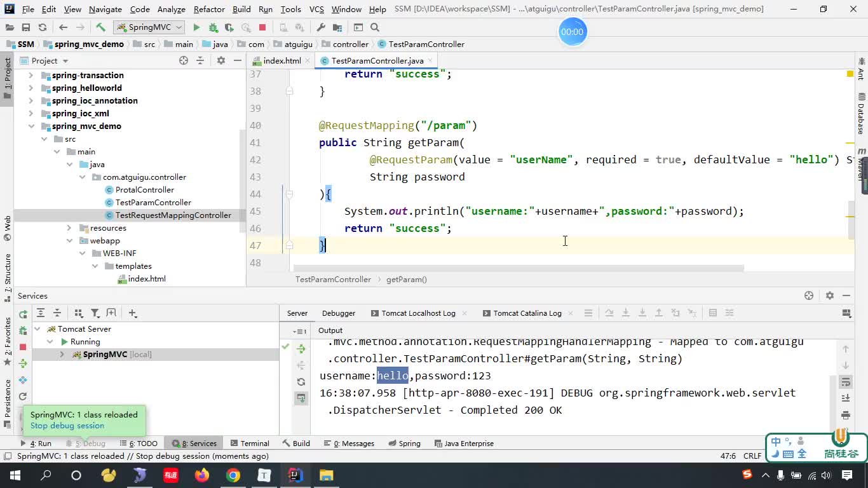Open Java Enterprise tool window button

(x=463, y=443)
